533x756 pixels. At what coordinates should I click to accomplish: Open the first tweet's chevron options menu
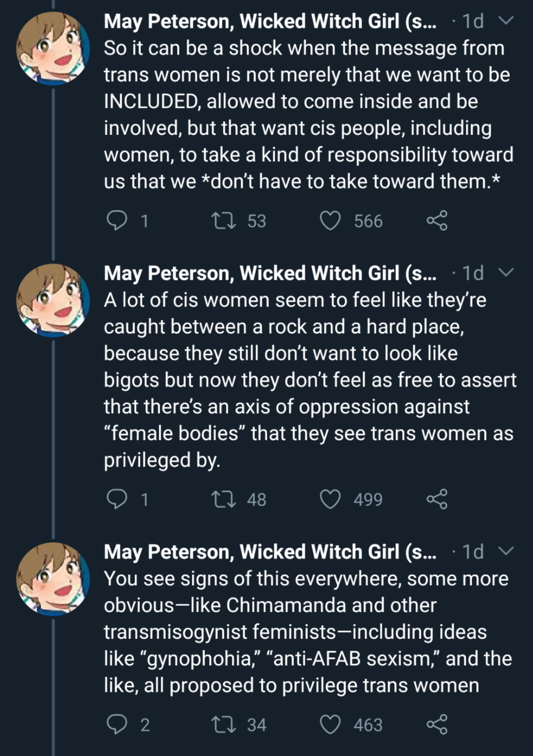(x=506, y=21)
